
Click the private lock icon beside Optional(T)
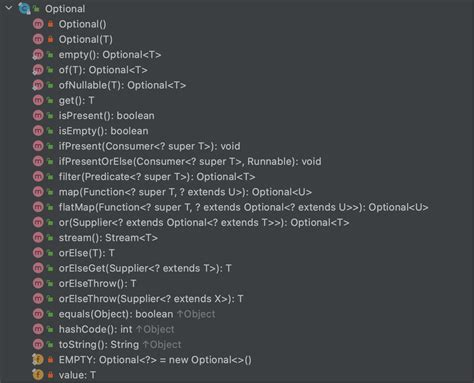[50, 39]
